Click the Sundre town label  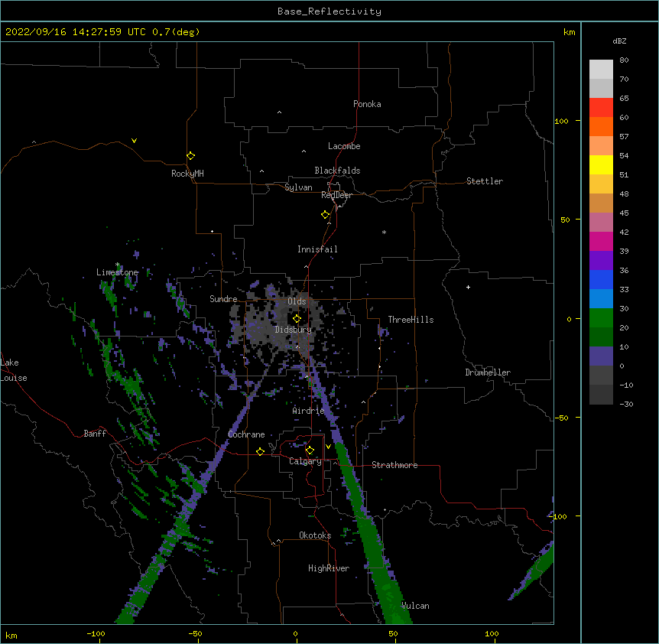pyautogui.click(x=223, y=299)
